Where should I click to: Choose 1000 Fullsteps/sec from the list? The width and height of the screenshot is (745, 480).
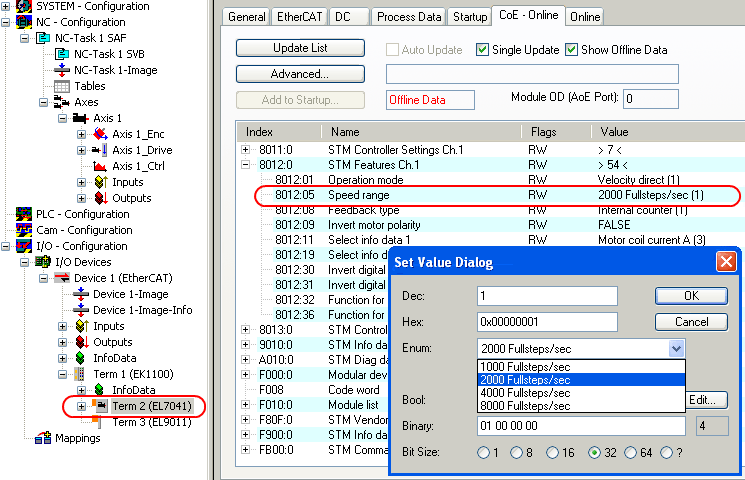(x=581, y=366)
